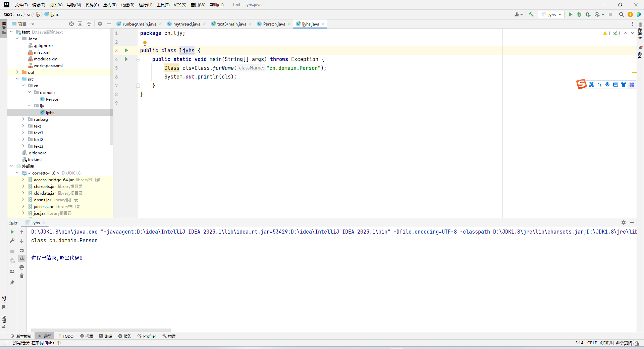
Task: Toggle soft-wrap in the run console
Action: click(x=22, y=250)
